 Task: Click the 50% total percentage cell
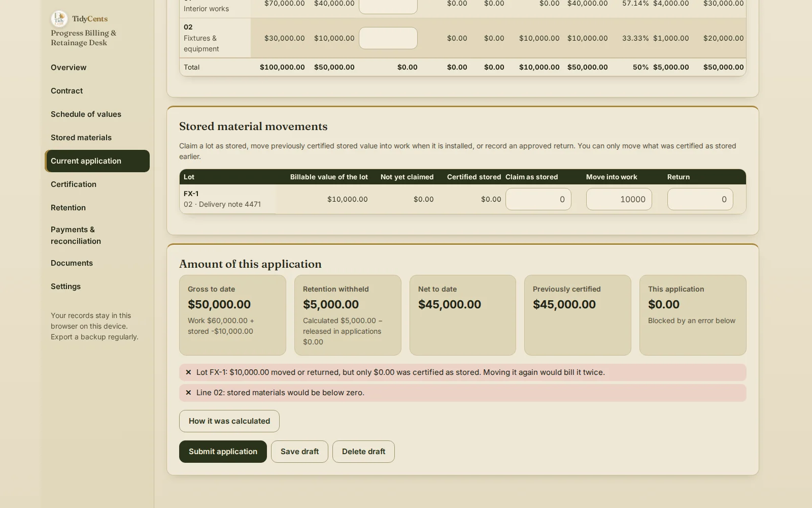coord(640,67)
